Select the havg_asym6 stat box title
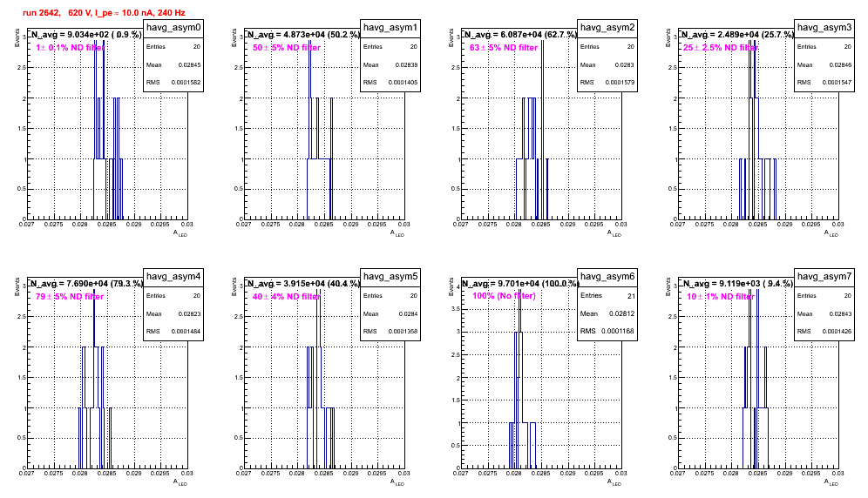 607,277
